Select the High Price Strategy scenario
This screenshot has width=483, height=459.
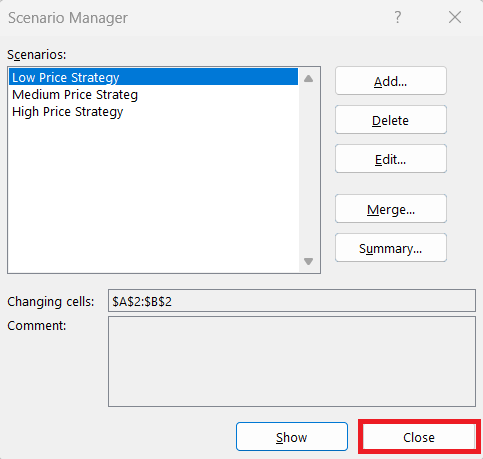point(153,112)
